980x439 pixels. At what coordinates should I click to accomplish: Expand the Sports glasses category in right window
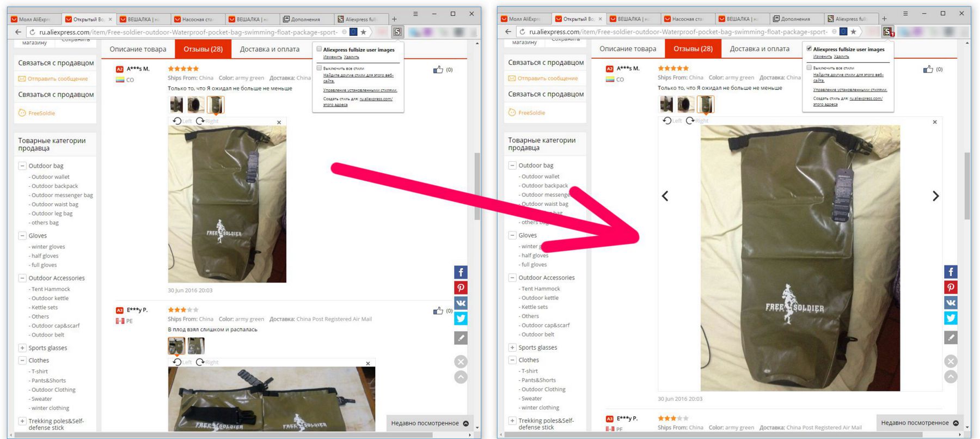click(x=512, y=347)
